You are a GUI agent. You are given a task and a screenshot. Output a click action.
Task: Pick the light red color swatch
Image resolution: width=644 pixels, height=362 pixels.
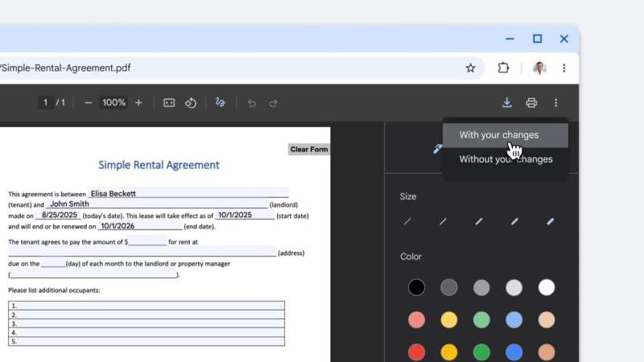point(416,319)
